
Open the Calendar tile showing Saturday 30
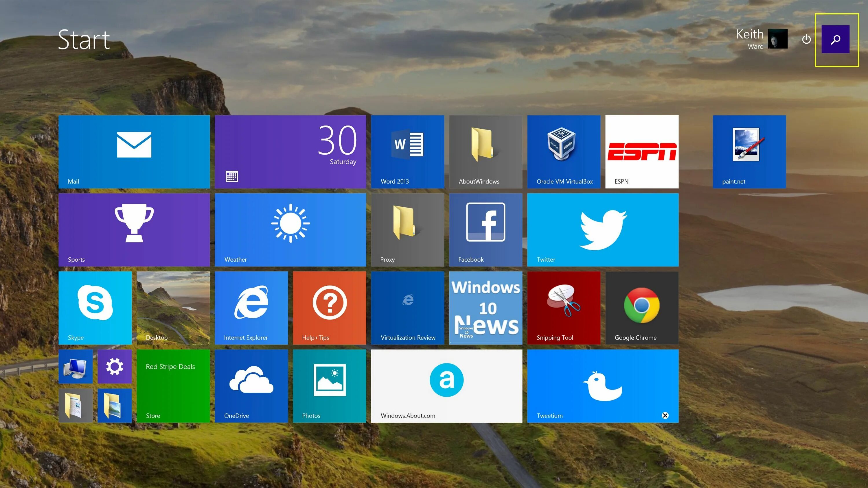point(290,151)
